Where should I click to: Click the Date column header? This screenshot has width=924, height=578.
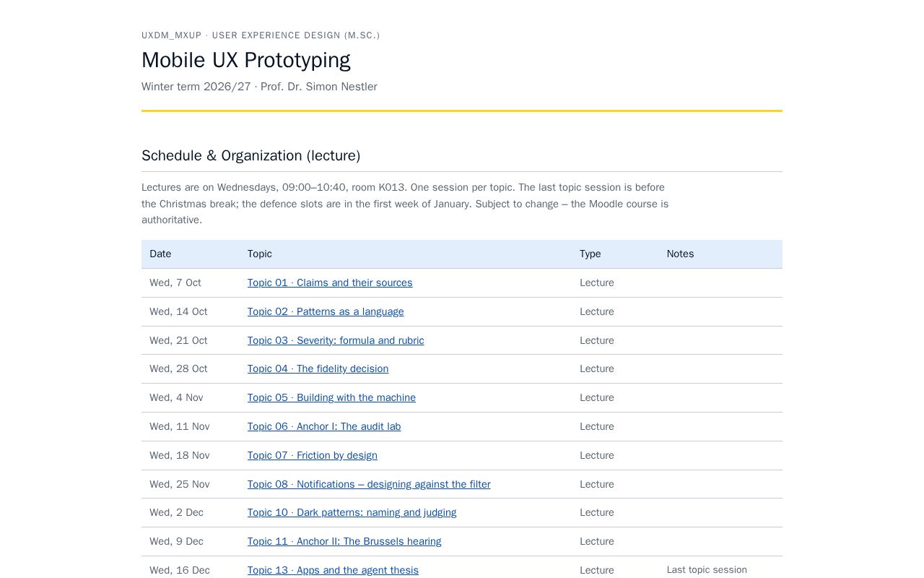191,254
